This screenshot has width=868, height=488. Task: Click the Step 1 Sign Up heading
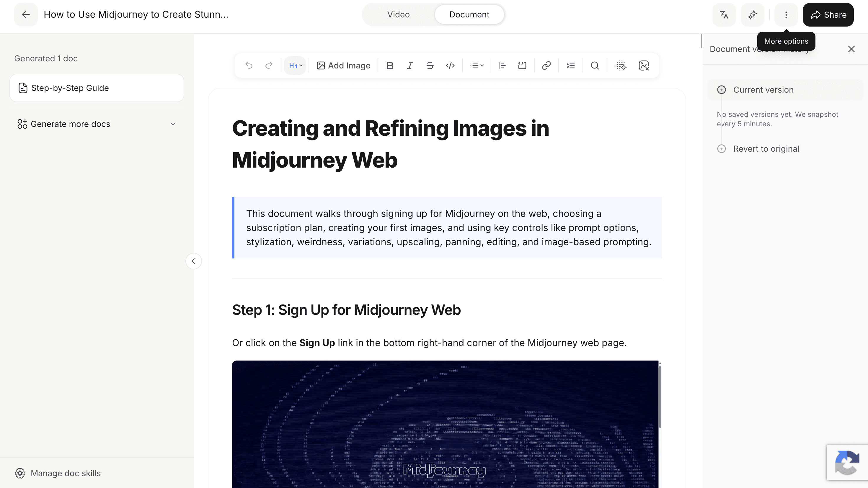coord(346,310)
